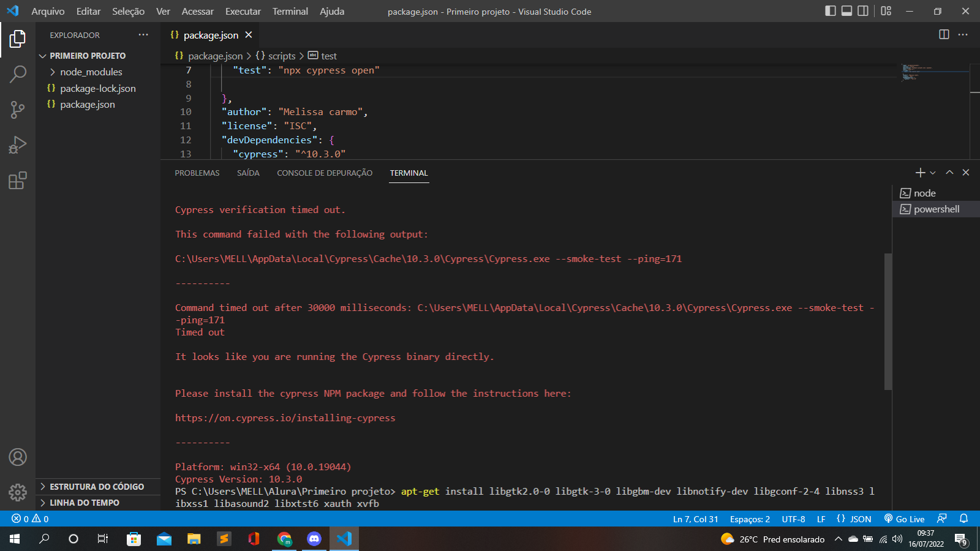The image size is (980, 551).
Task: Toggle the panel layout icon
Action: click(x=846, y=11)
